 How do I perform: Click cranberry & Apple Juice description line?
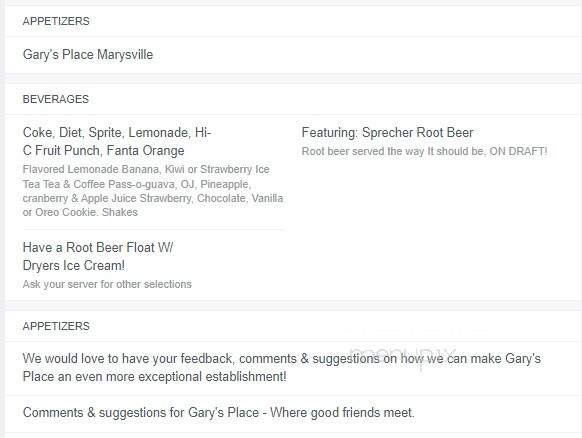click(153, 198)
